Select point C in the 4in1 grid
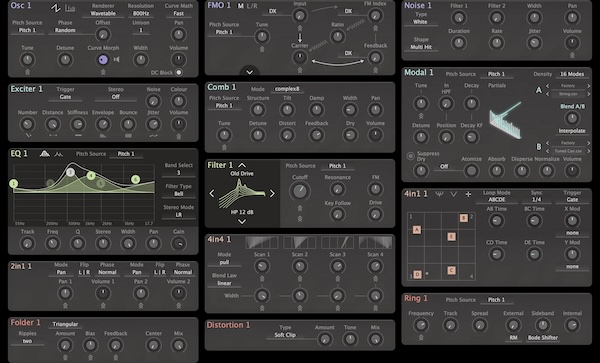 (x=452, y=270)
